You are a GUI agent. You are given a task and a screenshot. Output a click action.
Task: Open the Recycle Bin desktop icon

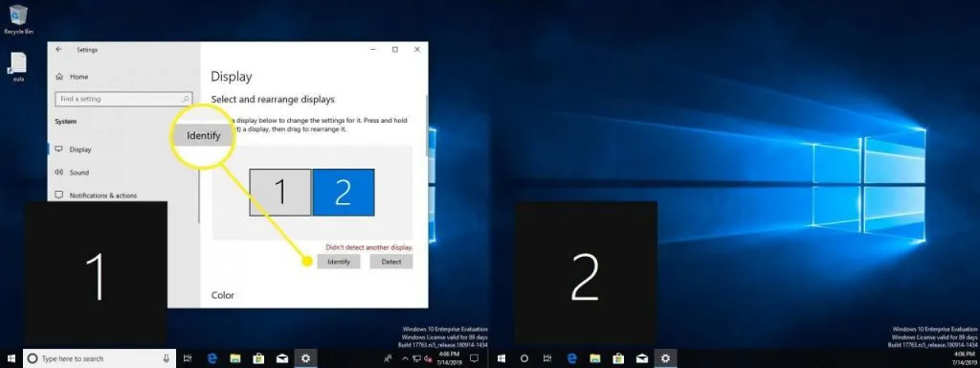coord(18,18)
